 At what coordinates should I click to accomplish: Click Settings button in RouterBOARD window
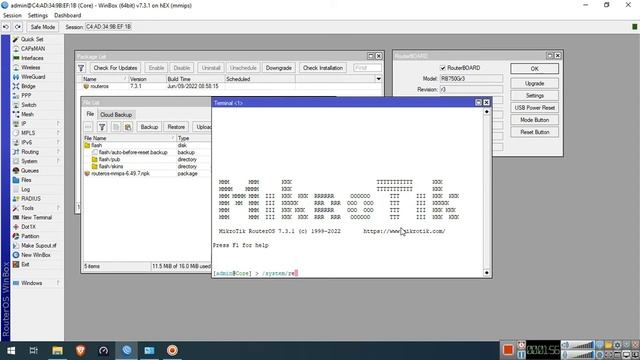coord(534,96)
